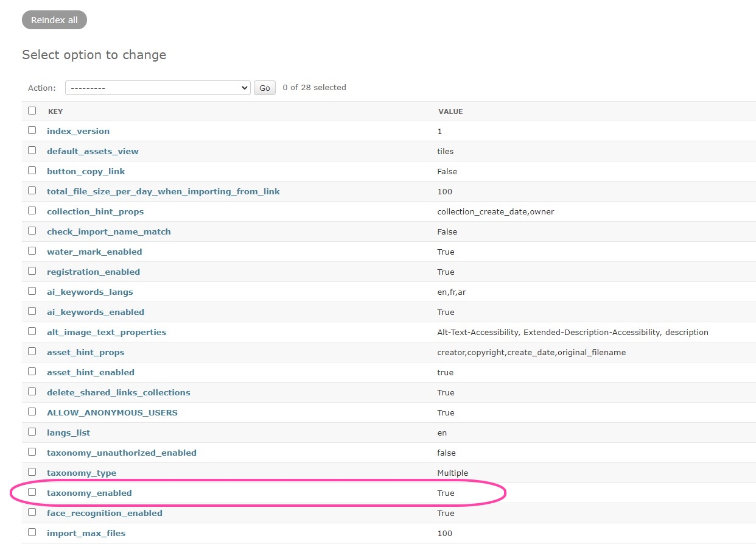Check the default_assets_view row checkbox
Image resolution: width=756 pixels, height=544 pixels.
pyautogui.click(x=32, y=150)
